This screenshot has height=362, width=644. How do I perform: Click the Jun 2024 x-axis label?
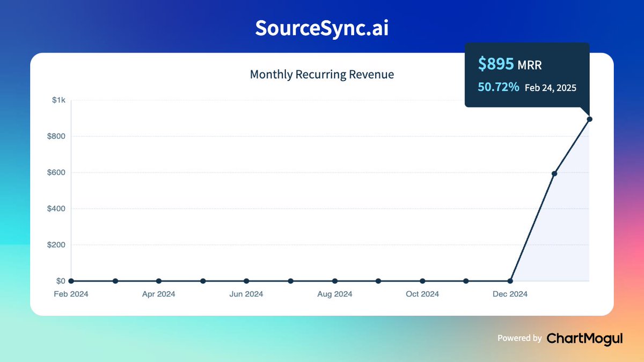tap(246, 294)
